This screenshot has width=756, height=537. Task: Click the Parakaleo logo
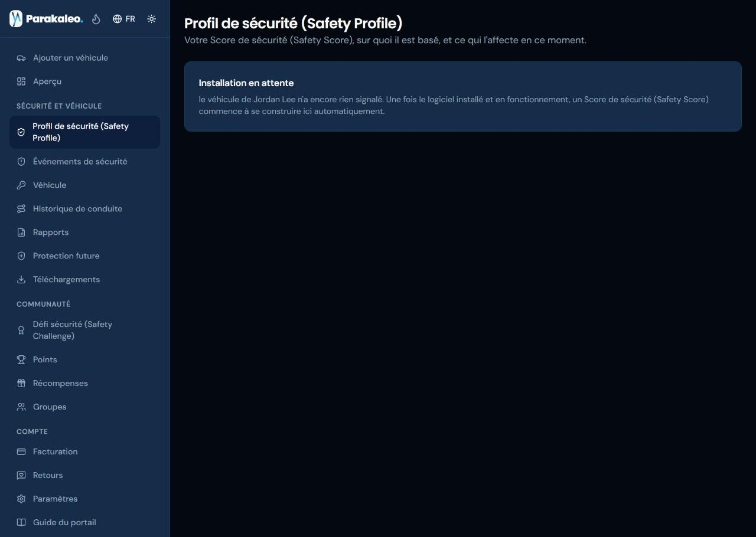point(46,19)
